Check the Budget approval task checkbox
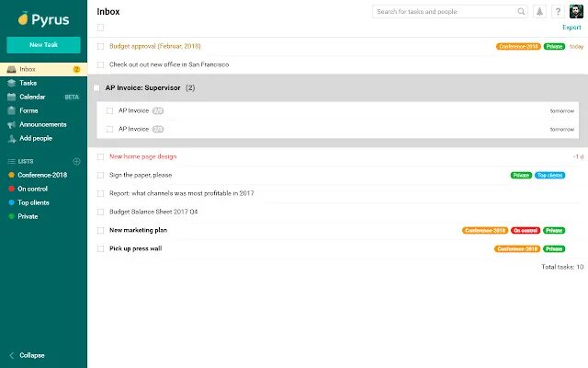This screenshot has width=588, height=368. [x=100, y=46]
